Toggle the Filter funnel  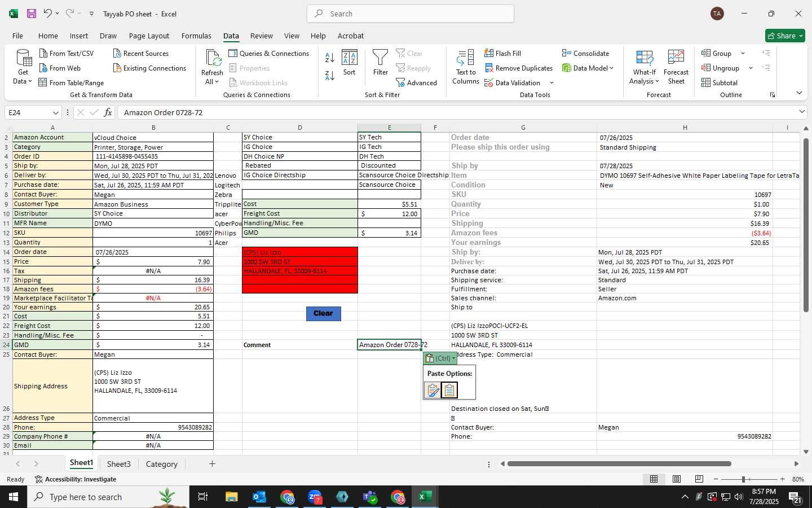click(381, 63)
